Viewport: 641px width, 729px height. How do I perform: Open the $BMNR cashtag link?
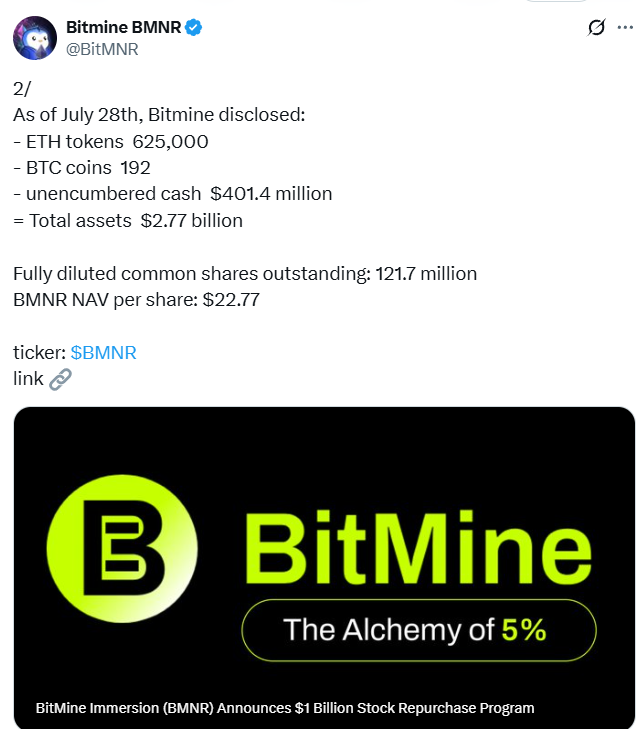click(x=104, y=352)
